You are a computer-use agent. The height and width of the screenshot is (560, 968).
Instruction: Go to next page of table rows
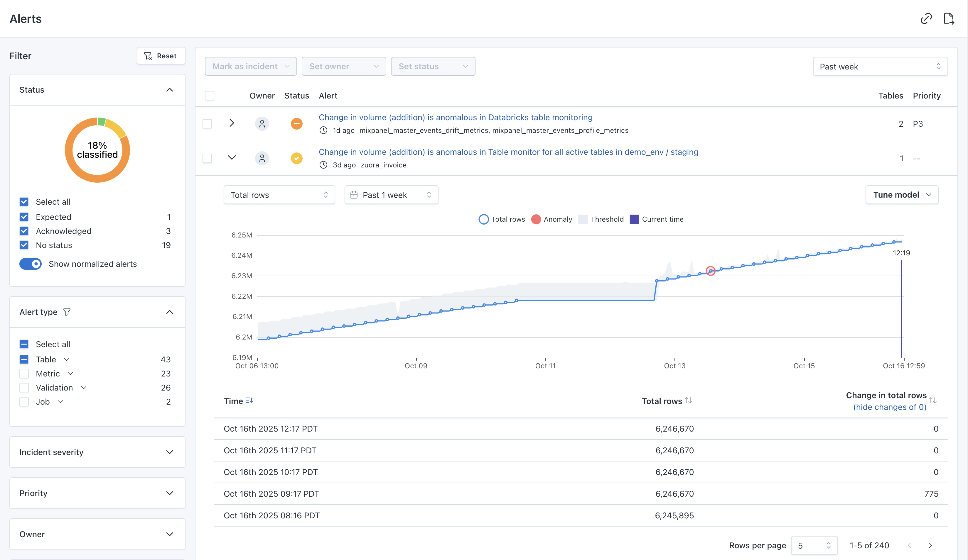pos(930,545)
